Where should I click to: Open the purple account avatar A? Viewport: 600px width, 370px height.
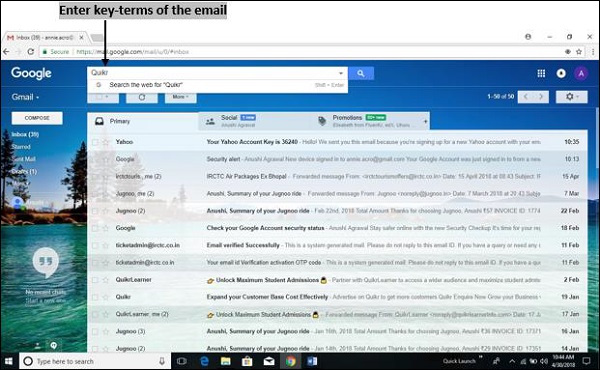tap(581, 73)
